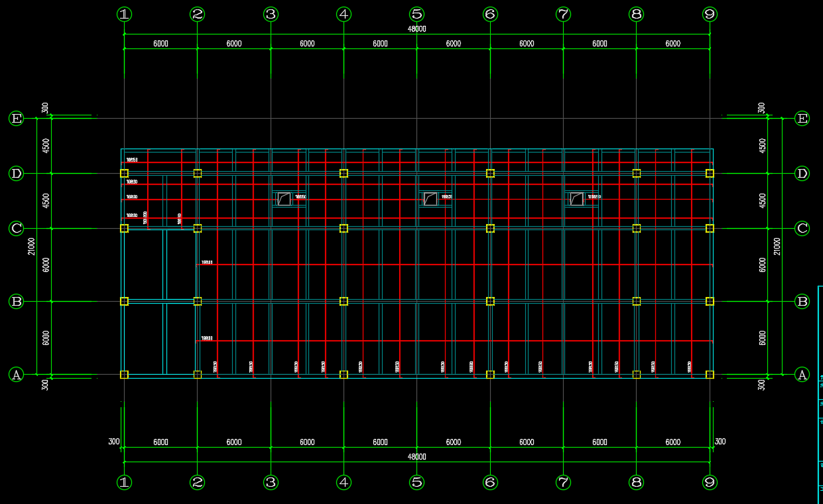Click bottom-right 300 dimension text beside axis 9
The width and height of the screenshot is (823, 504).
720,442
